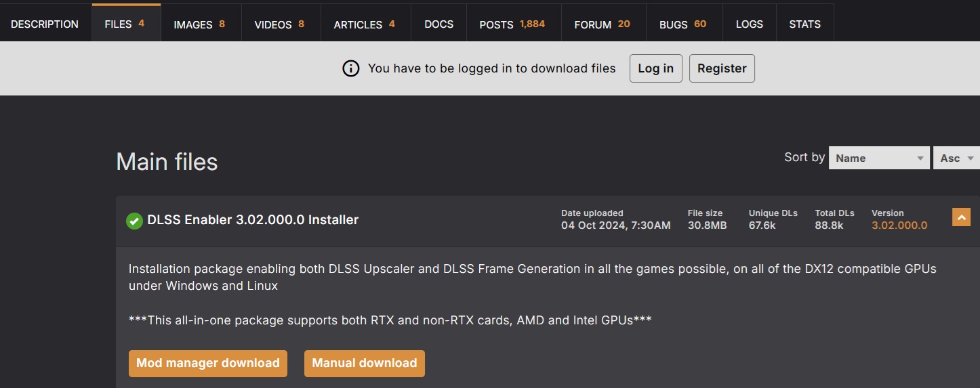Click the Mod manager download button
Screen dimensions: 980x388
[x=208, y=363]
